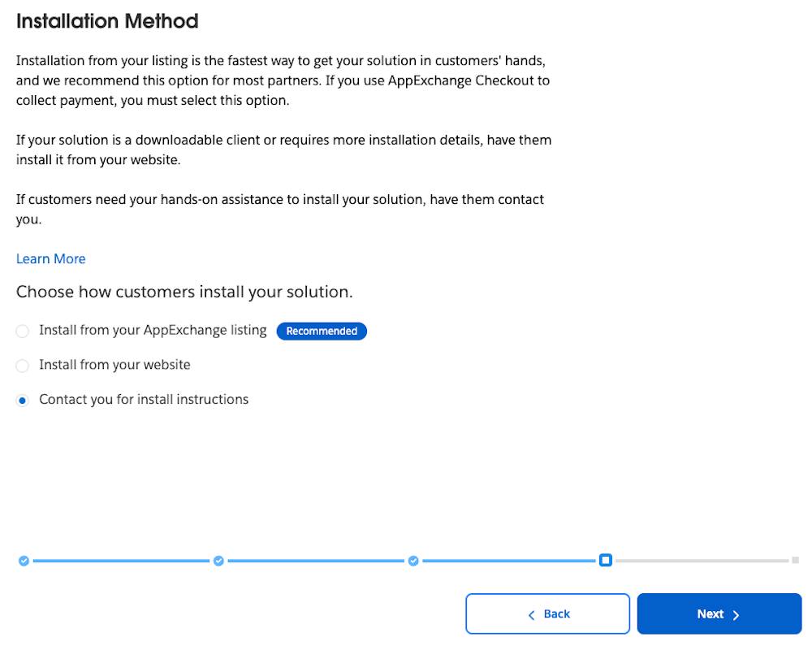Click 'Choose how customers install your solution.' text
This screenshot has width=812, height=646.
[x=184, y=292]
